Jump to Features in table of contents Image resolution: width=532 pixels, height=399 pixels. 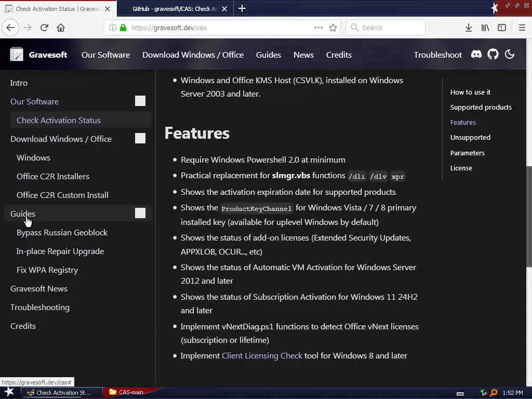click(463, 122)
